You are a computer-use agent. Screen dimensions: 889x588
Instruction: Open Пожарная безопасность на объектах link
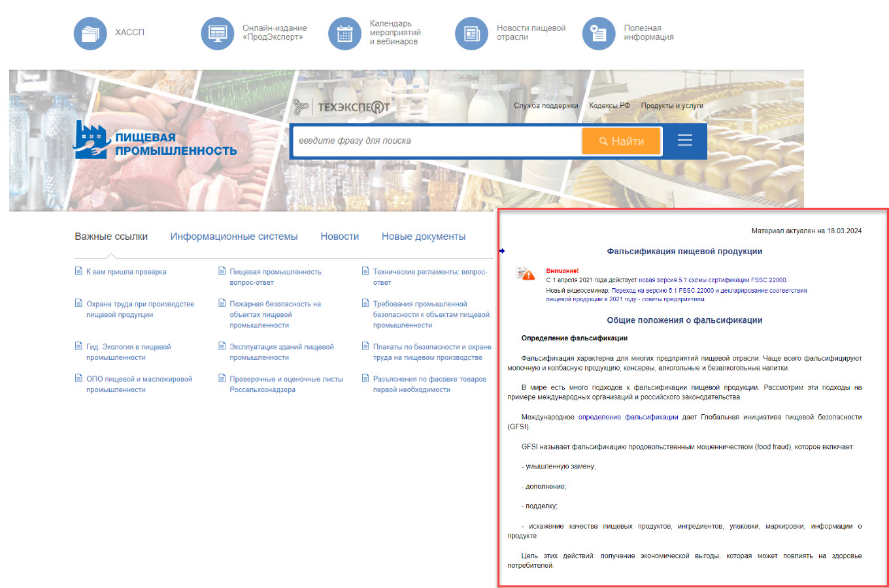pos(275,314)
